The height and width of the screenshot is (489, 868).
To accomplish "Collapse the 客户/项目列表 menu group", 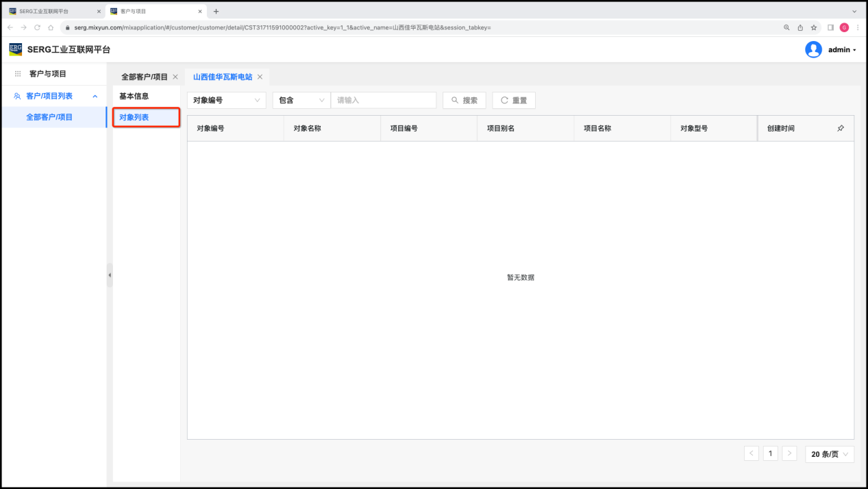I will [x=95, y=96].
